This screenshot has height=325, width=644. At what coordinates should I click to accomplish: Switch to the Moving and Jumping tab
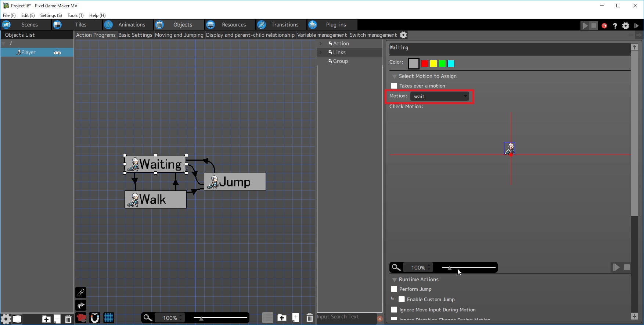(x=179, y=35)
